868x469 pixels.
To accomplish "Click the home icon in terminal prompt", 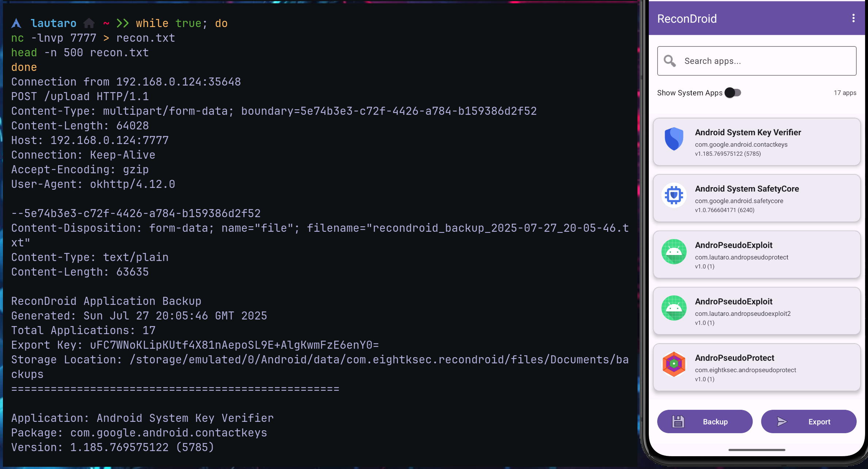I will 89,23.
